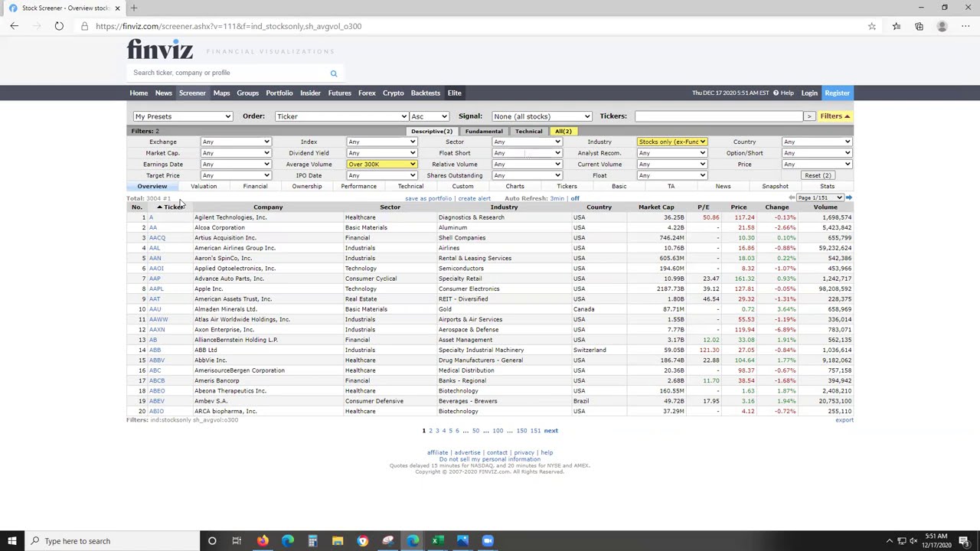Open the Average Volume Over 300K dropdown
This screenshot has width=980, height=551.
(381, 165)
